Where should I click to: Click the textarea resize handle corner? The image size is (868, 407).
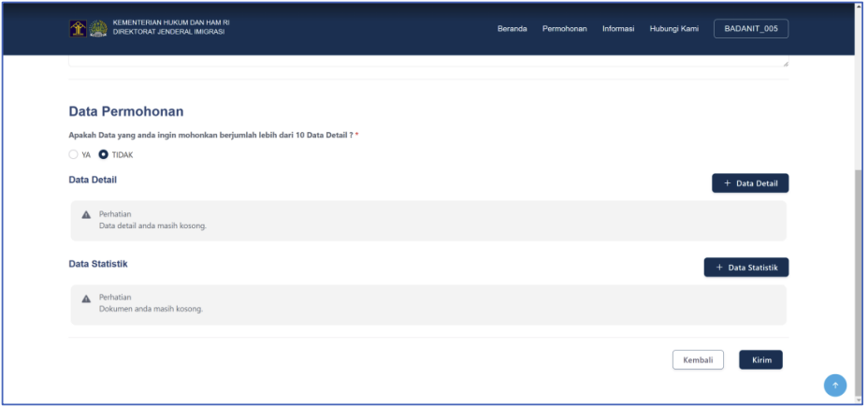tap(785, 64)
